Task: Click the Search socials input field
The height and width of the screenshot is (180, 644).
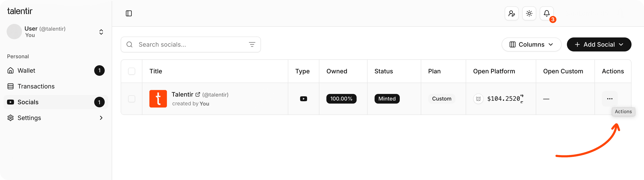Action: pyautogui.click(x=190, y=44)
